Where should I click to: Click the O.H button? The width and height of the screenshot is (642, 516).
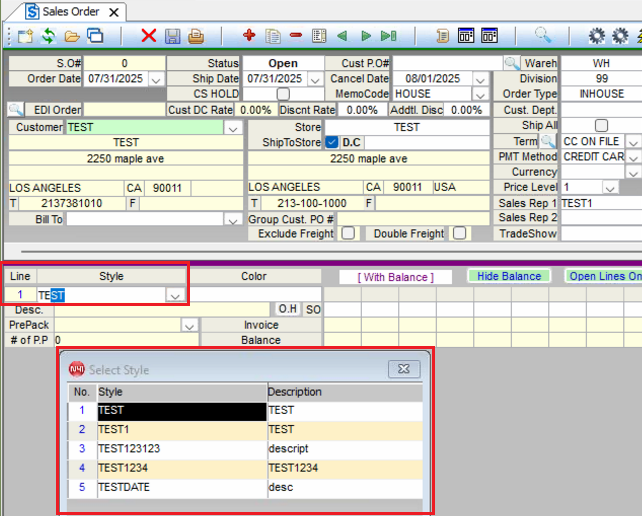point(287,308)
